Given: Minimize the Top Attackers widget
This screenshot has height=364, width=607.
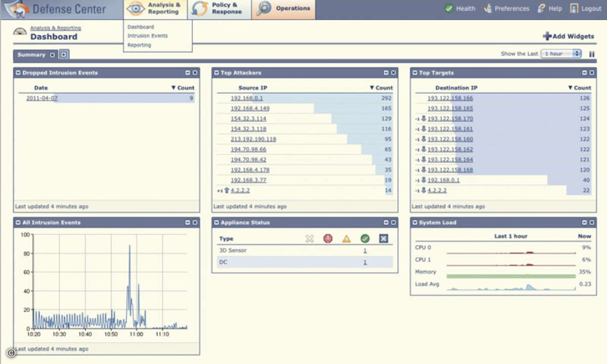Looking at the screenshot, I should tap(386, 73).
